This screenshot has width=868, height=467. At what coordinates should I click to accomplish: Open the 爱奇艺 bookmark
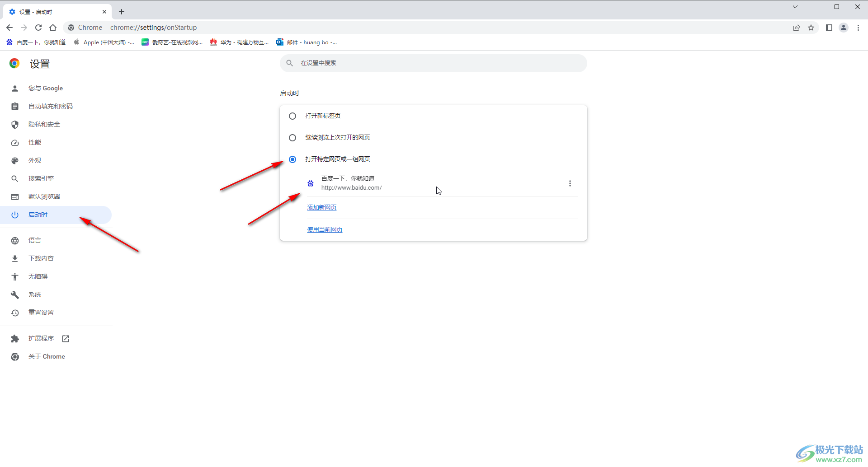(x=172, y=42)
